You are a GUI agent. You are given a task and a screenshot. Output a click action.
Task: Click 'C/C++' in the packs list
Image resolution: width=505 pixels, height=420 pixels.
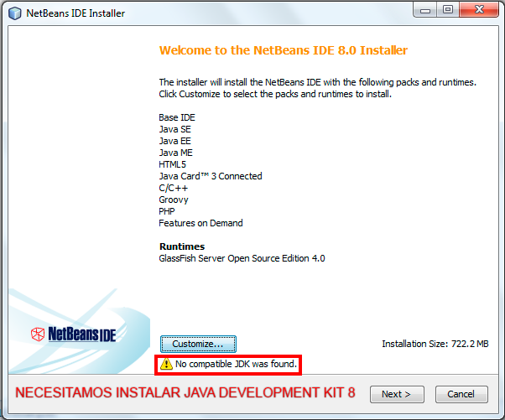[x=174, y=188]
